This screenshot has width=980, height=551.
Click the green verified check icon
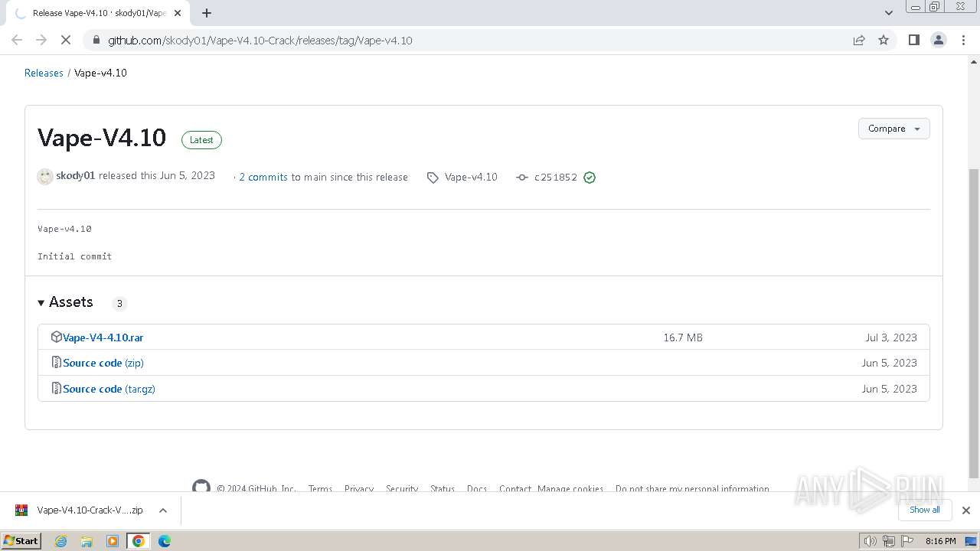[x=590, y=178]
